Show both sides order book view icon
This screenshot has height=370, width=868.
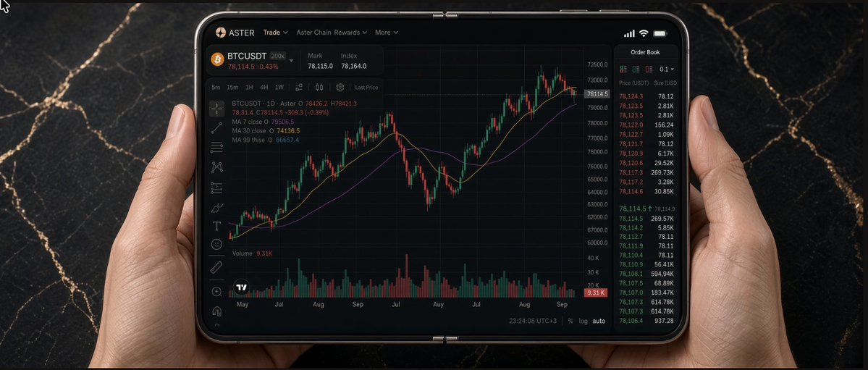(x=623, y=70)
